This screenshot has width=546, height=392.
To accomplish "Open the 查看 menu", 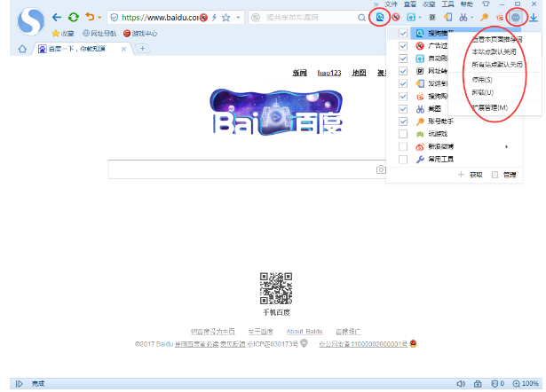I will click(x=410, y=4).
